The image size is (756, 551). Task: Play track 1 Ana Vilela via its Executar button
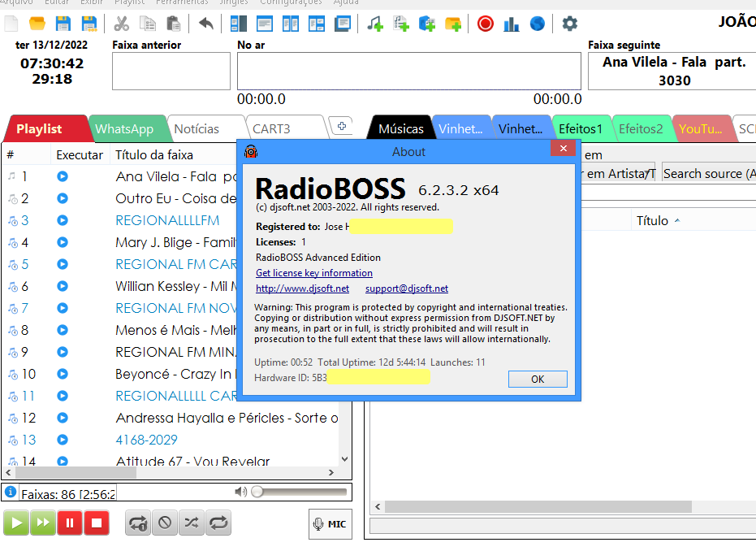[63, 176]
